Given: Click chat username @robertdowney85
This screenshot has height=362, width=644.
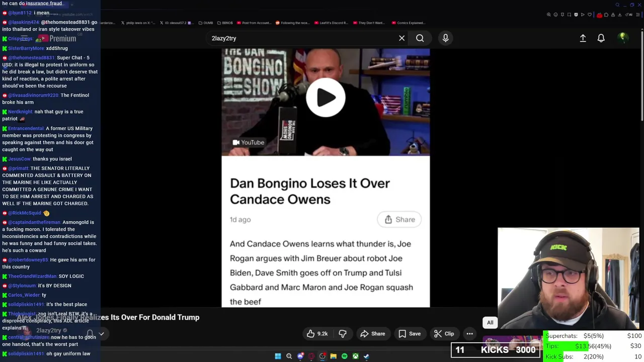Looking at the screenshot, I should coord(28,260).
